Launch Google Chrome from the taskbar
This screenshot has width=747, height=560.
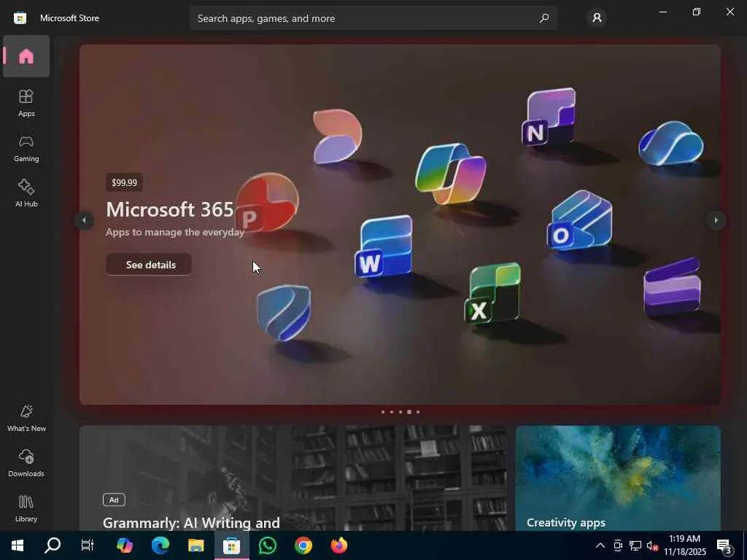(303, 545)
